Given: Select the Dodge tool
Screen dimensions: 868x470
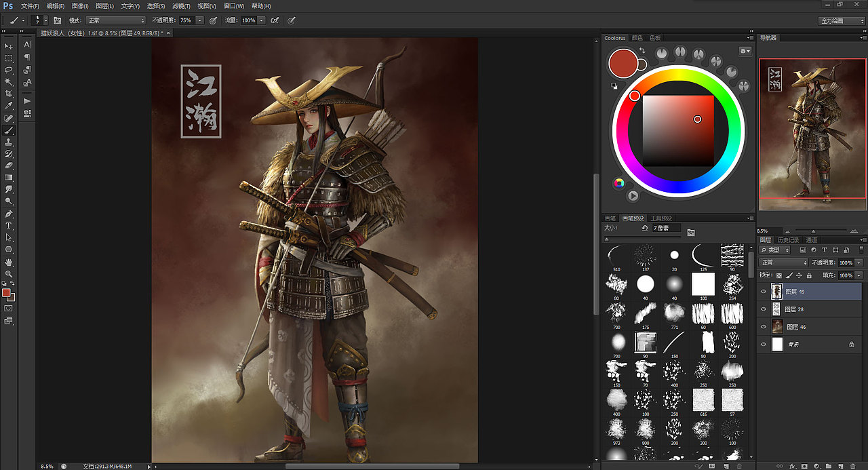Looking at the screenshot, I should click(x=9, y=201).
